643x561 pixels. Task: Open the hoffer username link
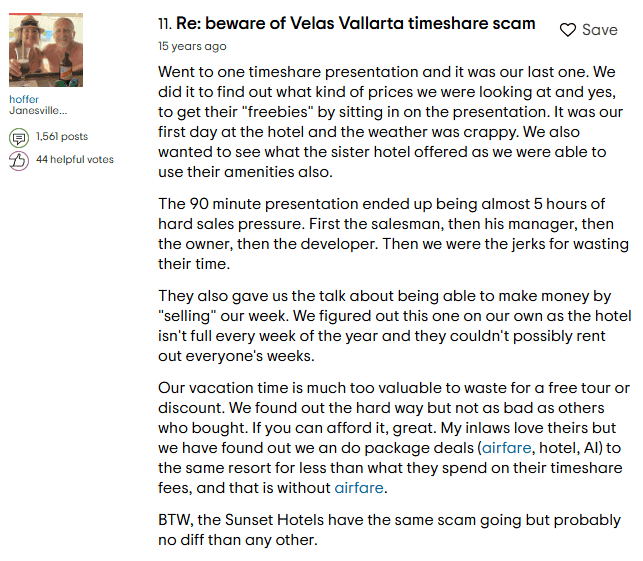[x=24, y=99]
